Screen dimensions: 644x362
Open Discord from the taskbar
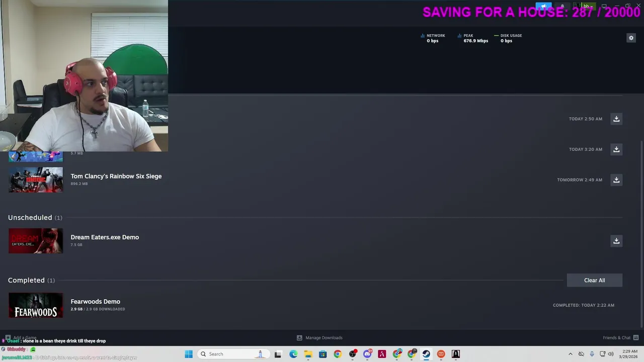click(367, 354)
